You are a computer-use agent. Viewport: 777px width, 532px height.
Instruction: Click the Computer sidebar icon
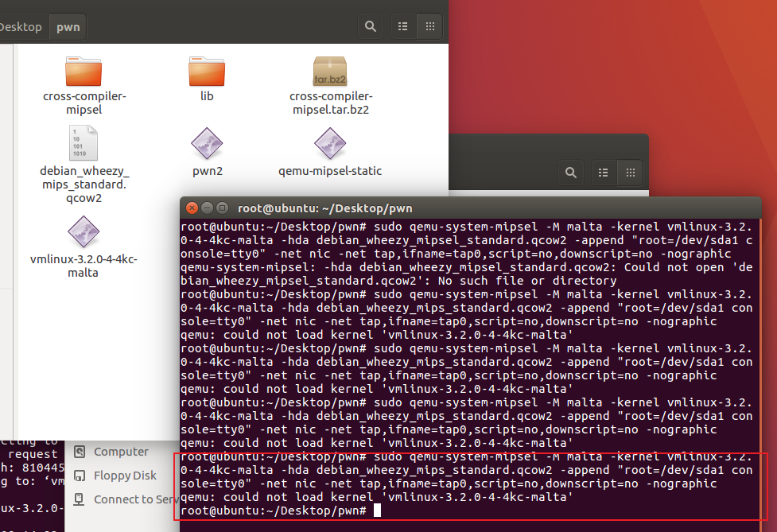coord(80,451)
